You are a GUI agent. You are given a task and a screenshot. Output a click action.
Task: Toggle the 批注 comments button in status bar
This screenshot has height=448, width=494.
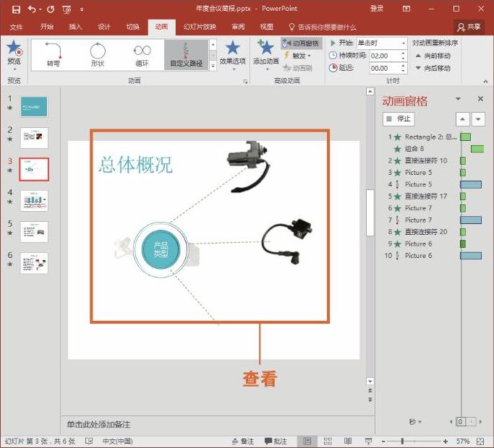point(276,441)
